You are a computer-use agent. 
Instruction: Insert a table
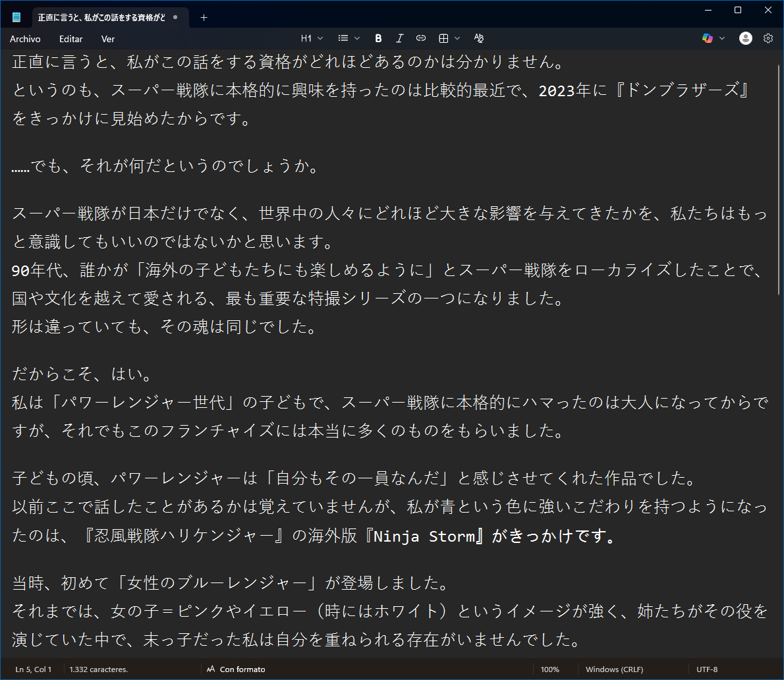pos(444,38)
